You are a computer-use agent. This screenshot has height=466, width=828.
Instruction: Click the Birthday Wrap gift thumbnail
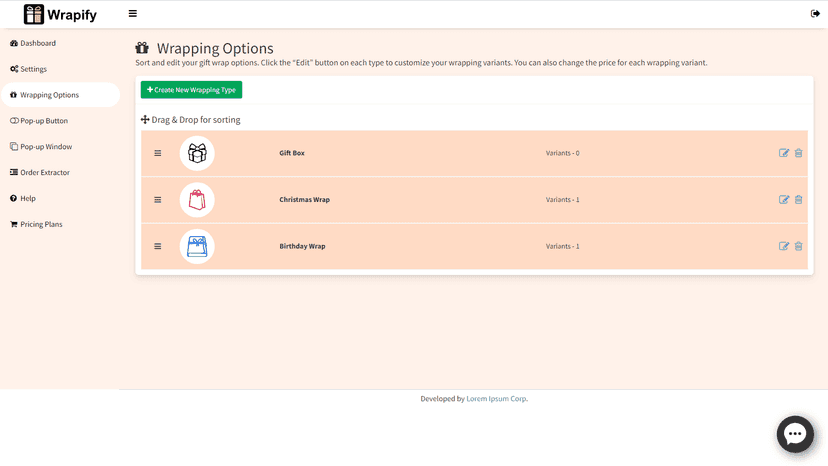click(197, 246)
